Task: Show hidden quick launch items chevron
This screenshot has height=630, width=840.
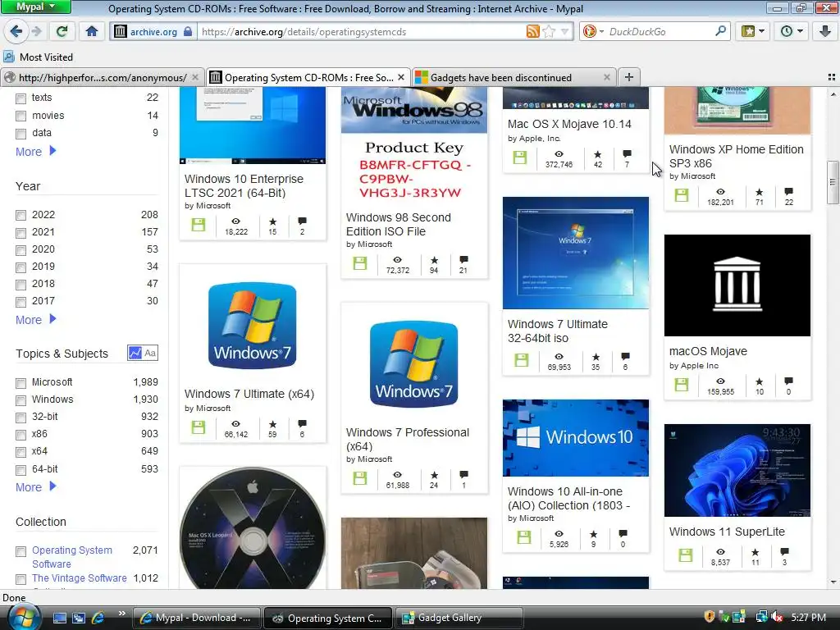Action: tap(121, 614)
